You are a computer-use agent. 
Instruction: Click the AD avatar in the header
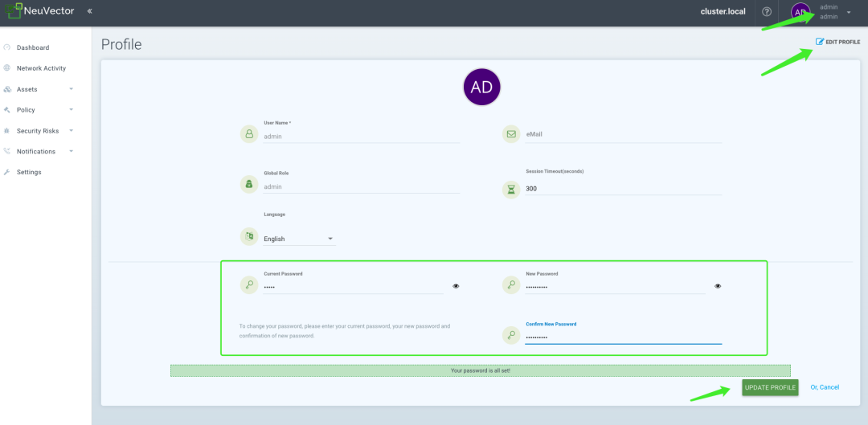800,12
